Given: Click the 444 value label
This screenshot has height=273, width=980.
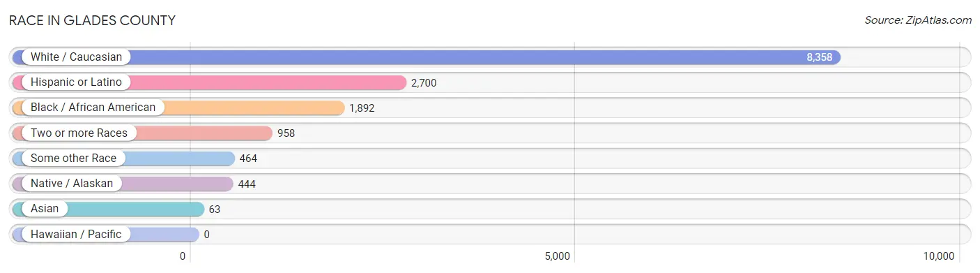Looking at the screenshot, I should [x=247, y=184].
